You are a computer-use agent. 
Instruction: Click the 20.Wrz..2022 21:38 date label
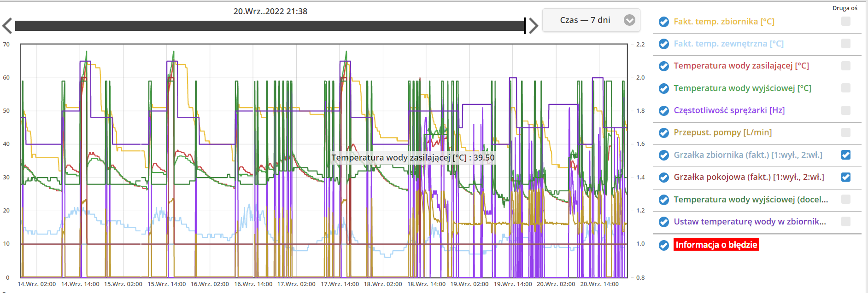[270, 11]
